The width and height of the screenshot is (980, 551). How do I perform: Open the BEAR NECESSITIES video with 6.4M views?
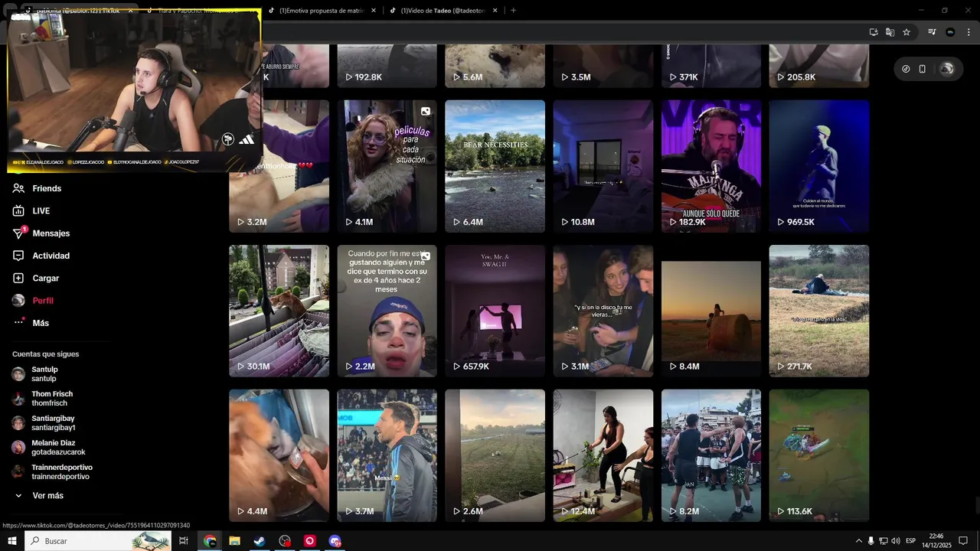(495, 166)
